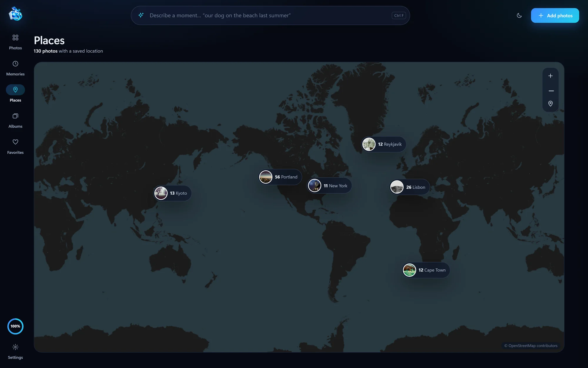Viewport: 588px width, 368px height.
Task: Go to the Memories section
Action: pyautogui.click(x=15, y=68)
